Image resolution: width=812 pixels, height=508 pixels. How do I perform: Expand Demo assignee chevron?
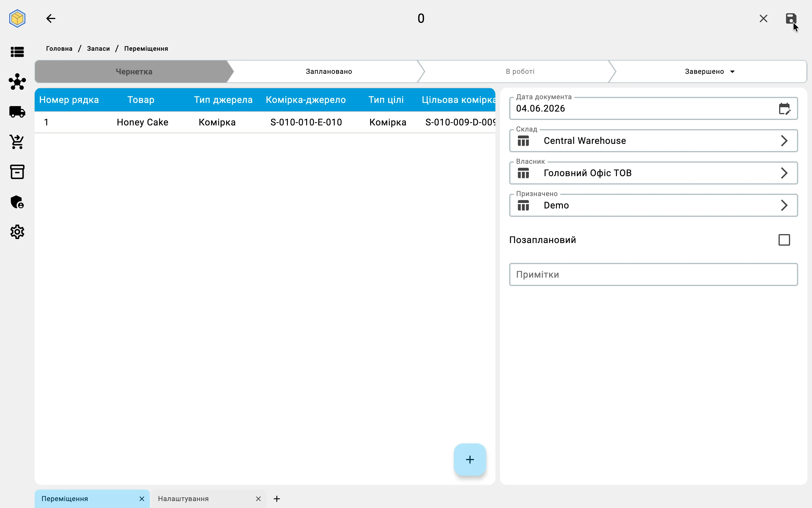(784, 205)
